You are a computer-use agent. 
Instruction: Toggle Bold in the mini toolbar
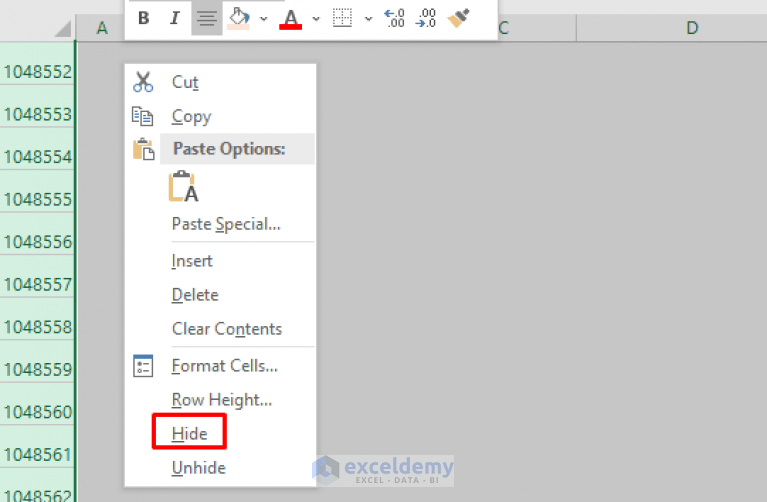tap(143, 18)
